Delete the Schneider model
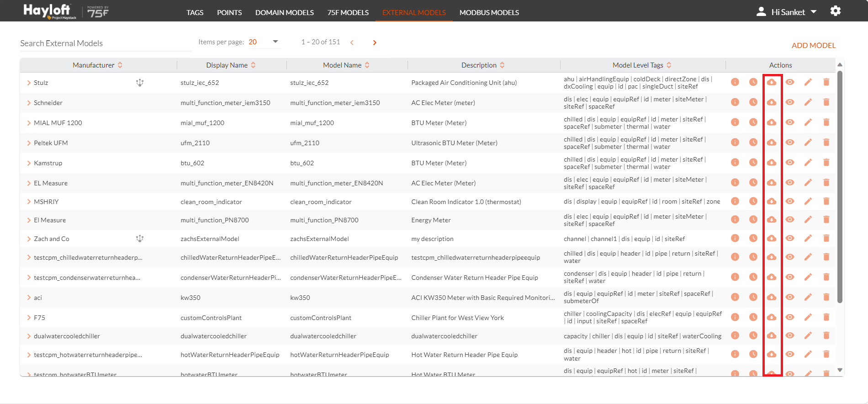Image resolution: width=868 pixels, height=404 pixels. point(826,102)
